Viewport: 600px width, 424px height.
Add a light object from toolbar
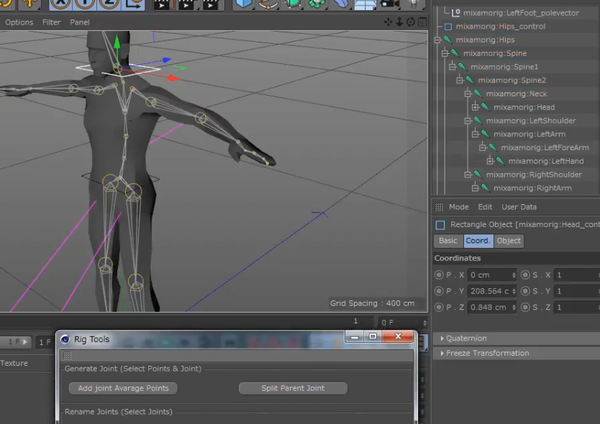point(414,4)
